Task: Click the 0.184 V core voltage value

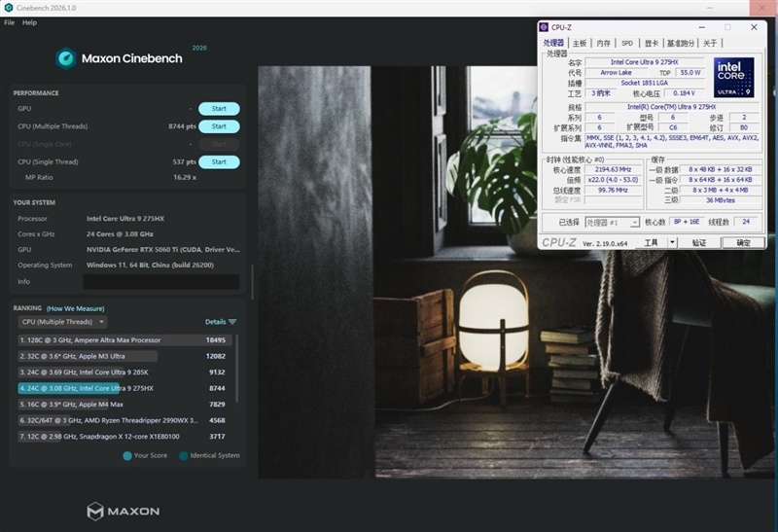Action: tap(684, 93)
